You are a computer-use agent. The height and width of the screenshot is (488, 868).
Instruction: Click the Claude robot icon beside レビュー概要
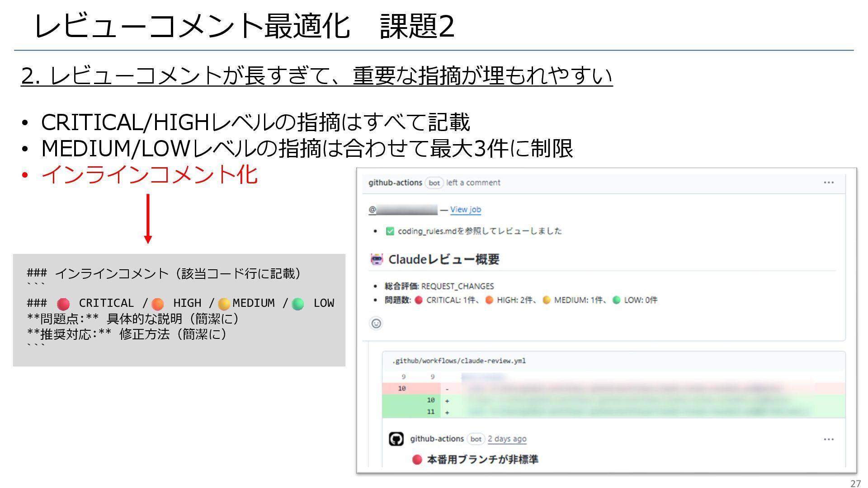pos(377,259)
